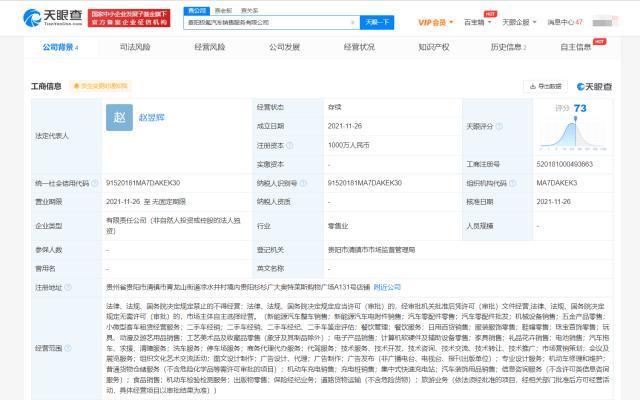Click the company name search input field
Viewport: 640px width, 400px height.
tap(268, 21)
